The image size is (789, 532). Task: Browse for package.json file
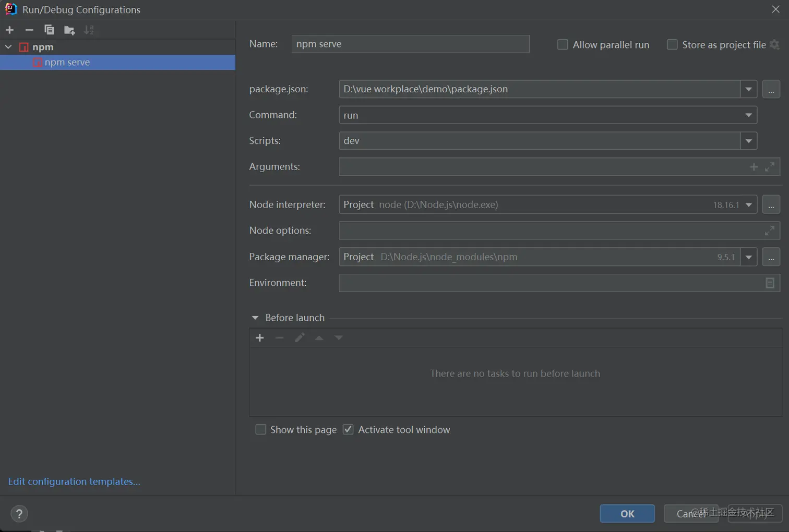point(771,89)
